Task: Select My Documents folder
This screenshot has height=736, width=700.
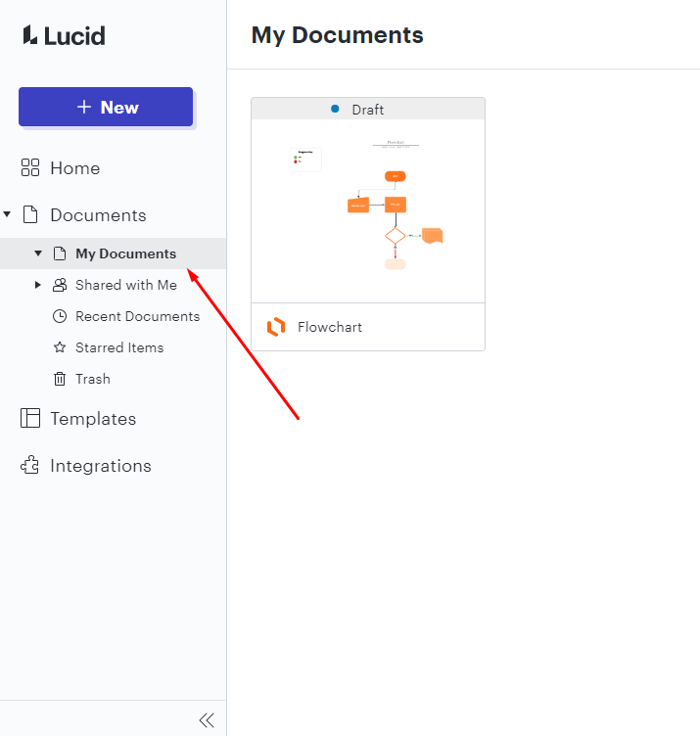Action: 126,253
